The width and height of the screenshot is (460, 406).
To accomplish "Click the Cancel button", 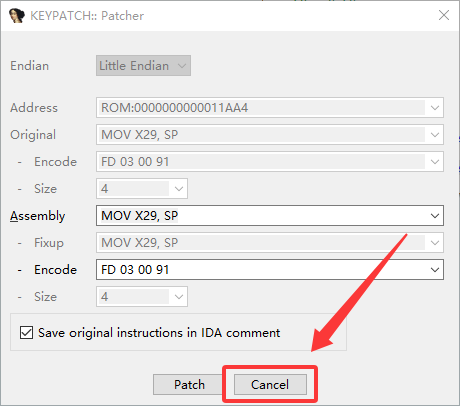I will click(270, 385).
